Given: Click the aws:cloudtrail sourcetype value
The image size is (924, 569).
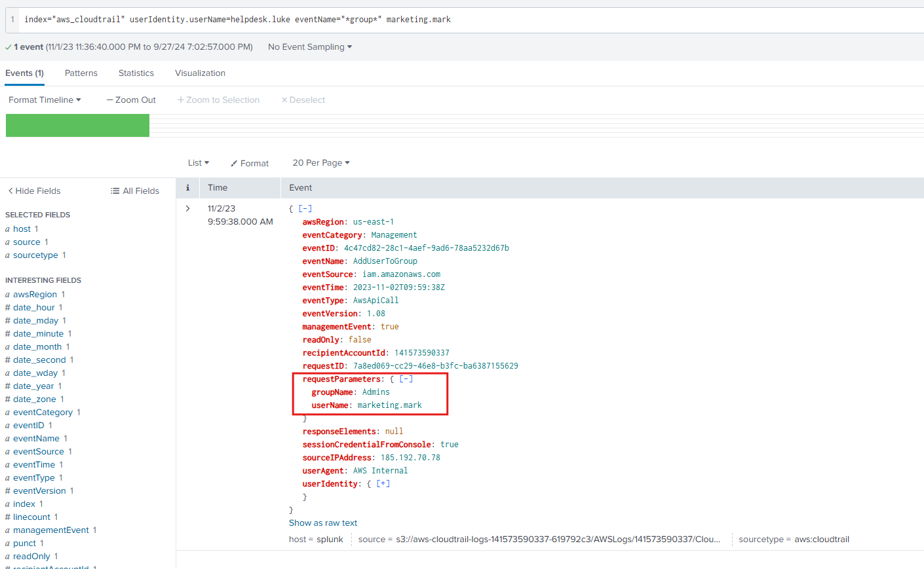Looking at the screenshot, I should [822, 540].
